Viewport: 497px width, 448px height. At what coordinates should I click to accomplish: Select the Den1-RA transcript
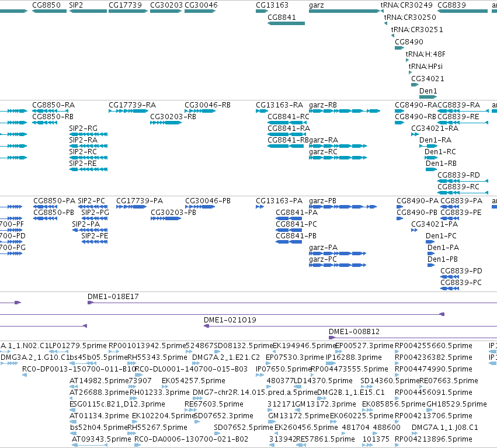[x=429, y=146]
